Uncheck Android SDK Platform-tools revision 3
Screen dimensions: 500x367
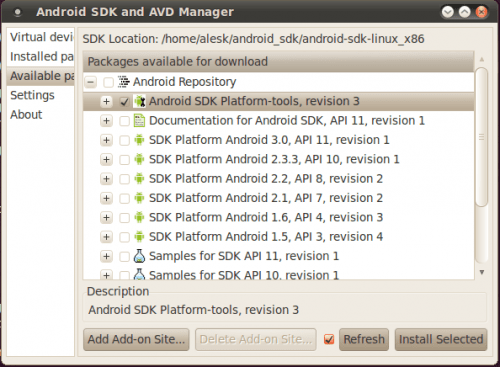124,101
